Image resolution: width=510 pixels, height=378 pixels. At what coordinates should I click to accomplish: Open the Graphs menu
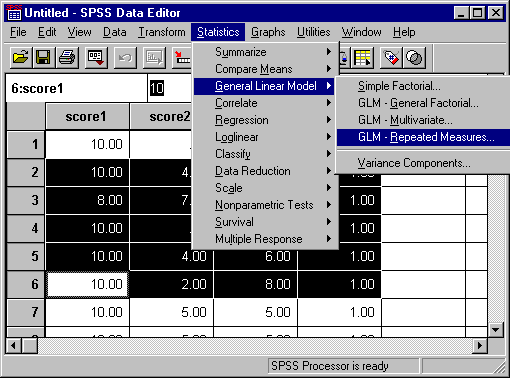(268, 32)
